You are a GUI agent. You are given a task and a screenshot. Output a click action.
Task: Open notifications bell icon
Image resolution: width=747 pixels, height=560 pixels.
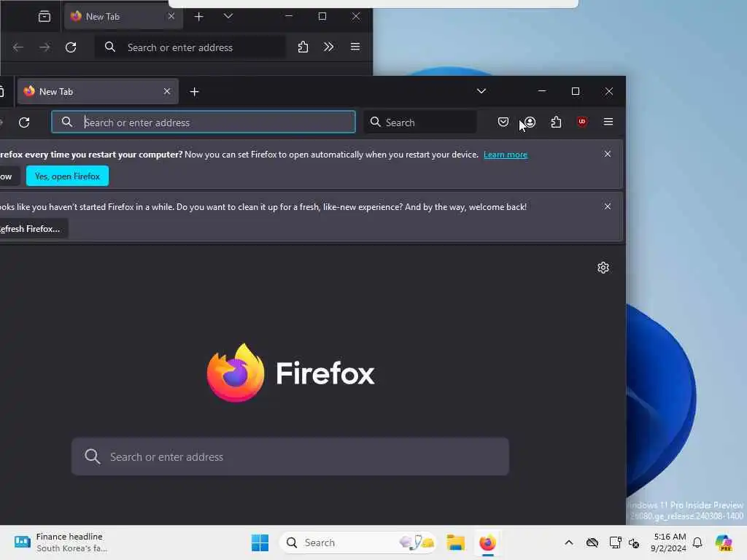[x=697, y=542]
